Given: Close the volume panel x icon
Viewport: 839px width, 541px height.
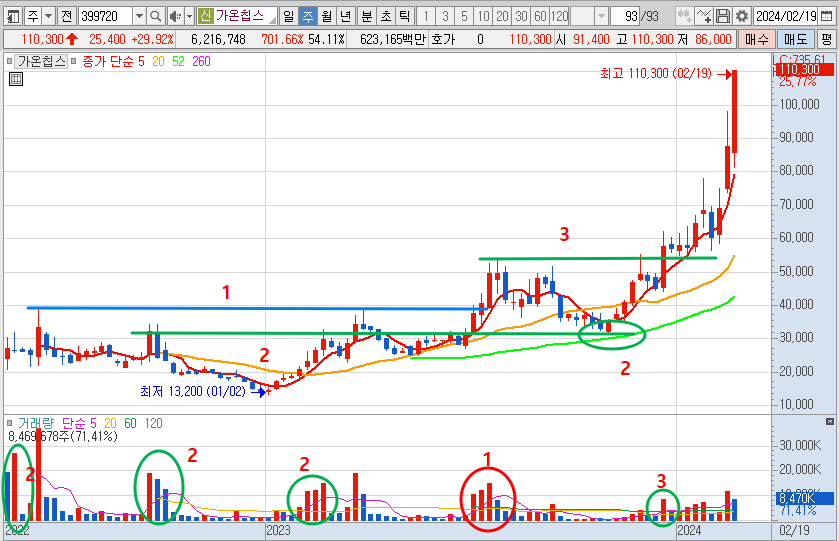Looking at the screenshot, I should click(829, 422).
